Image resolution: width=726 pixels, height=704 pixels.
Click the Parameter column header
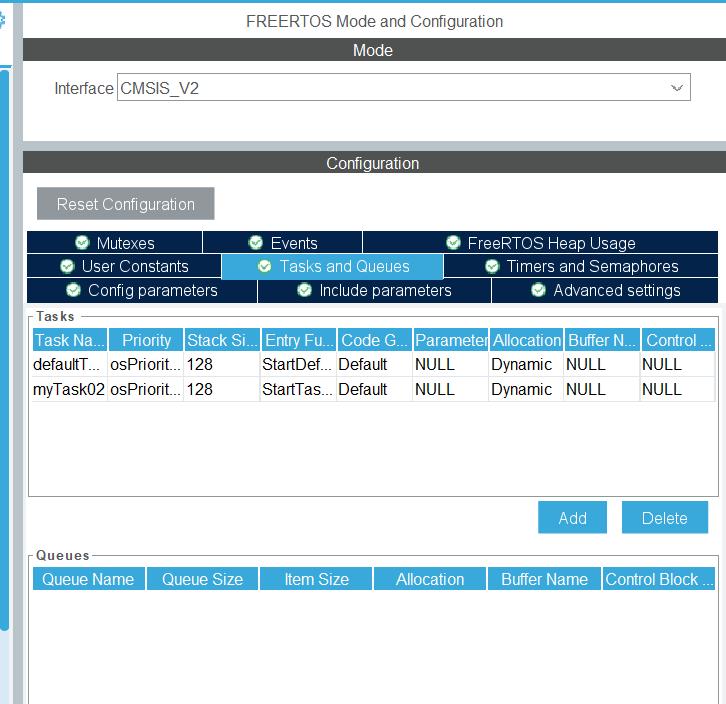click(451, 340)
